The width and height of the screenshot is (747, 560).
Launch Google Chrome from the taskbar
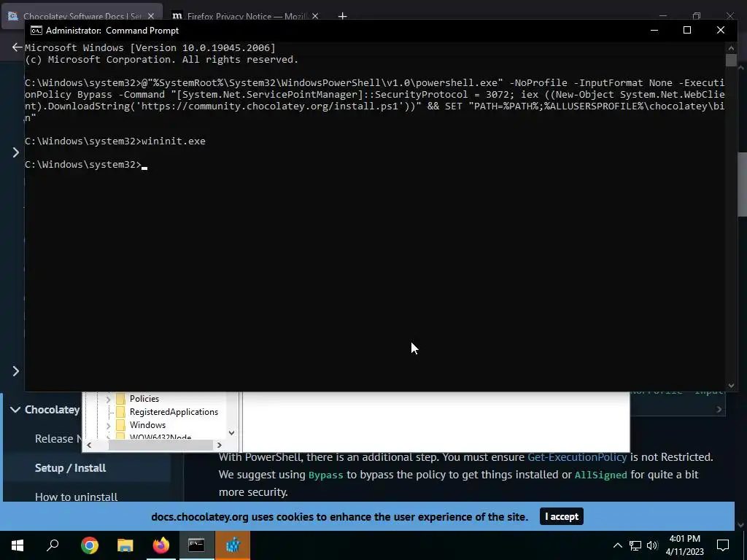[x=89, y=545]
